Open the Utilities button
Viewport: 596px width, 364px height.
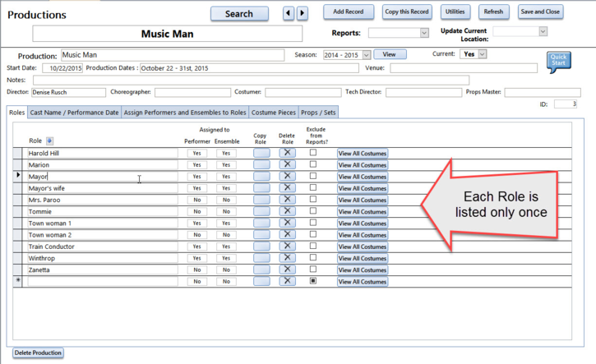pyautogui.click(x=455, y=12)
